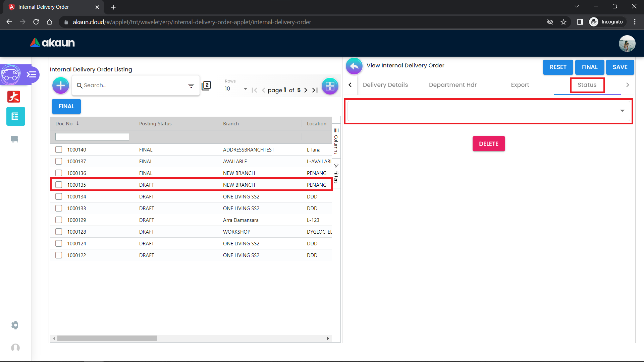Image resolution: width=644 pixels, height=362 pixels.
Task: Open the Export tab
Action: (x=520, y=85)
